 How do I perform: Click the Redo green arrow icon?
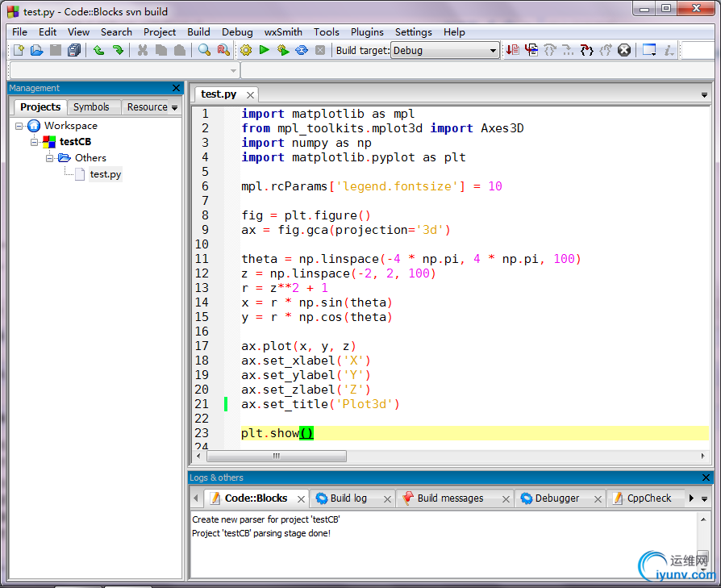(x=119, y=50)
